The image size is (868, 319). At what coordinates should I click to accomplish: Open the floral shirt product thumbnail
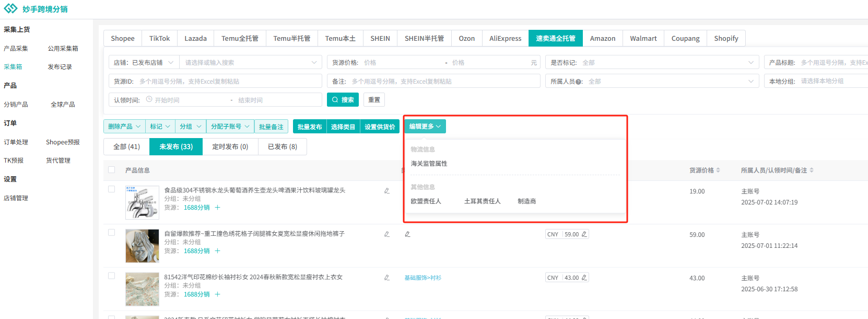pyautogui.click(x=142, y=289)
